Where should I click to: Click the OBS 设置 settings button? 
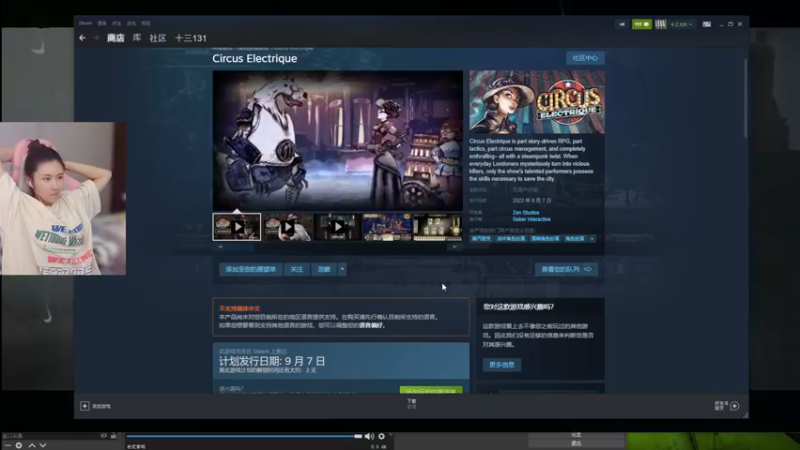577,435
